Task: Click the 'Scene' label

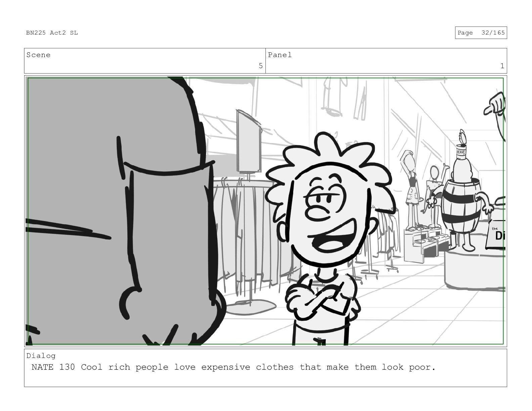Action: pos(38,55)
